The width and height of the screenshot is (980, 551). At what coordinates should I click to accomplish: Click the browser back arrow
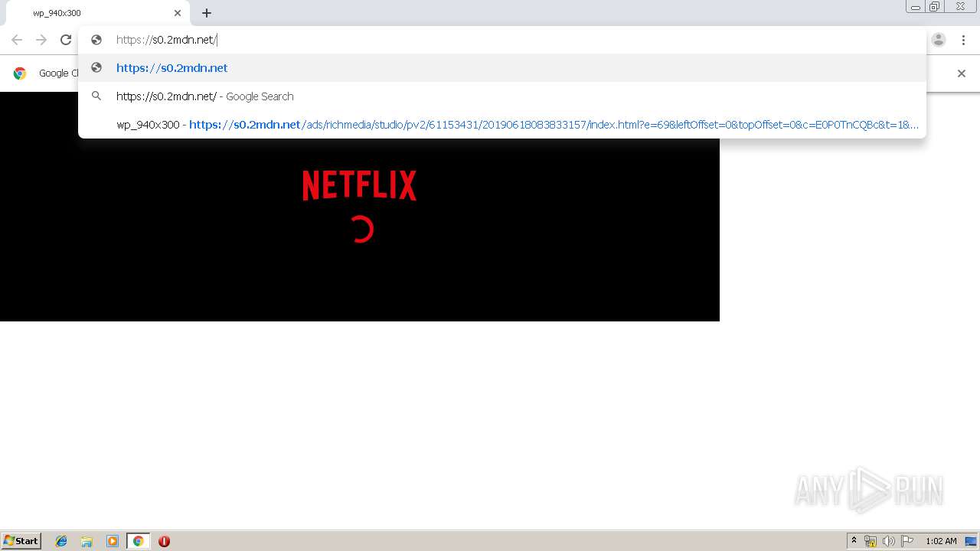coord(17,40)
